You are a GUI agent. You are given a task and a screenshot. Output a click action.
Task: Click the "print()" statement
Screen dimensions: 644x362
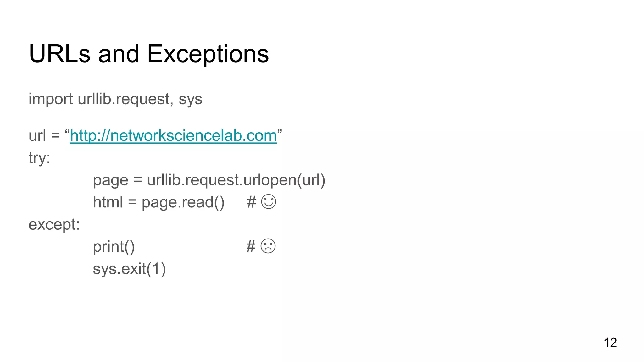click(x=114, y=247)
